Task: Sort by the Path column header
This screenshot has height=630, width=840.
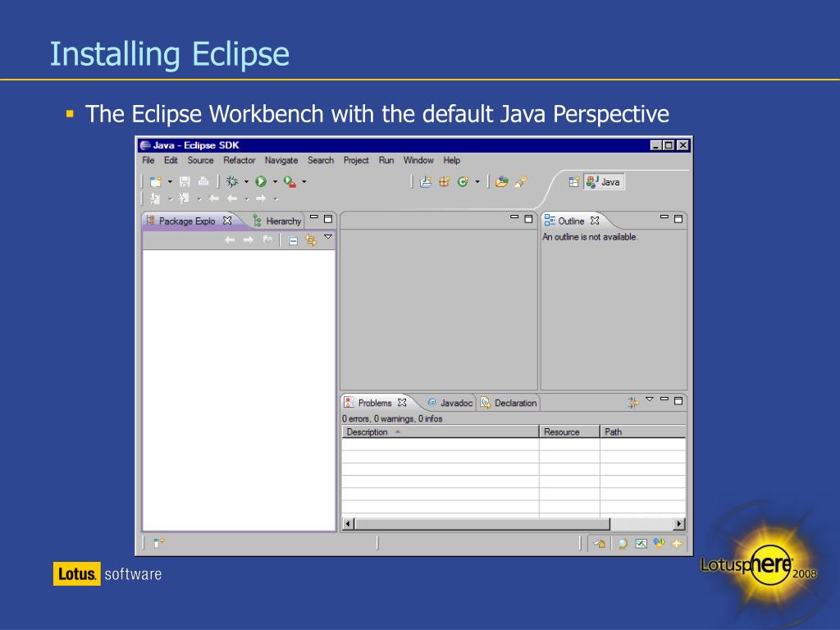Action: click(x=643, y=431)
